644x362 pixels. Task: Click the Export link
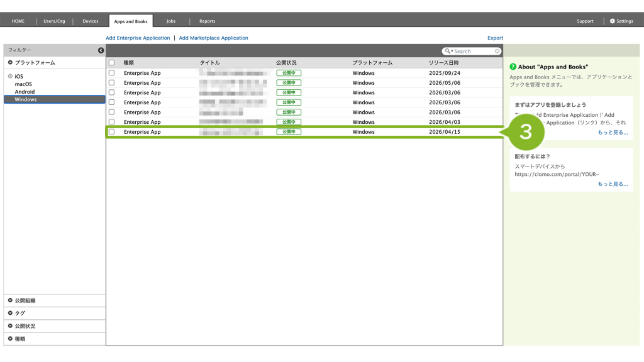495,38
